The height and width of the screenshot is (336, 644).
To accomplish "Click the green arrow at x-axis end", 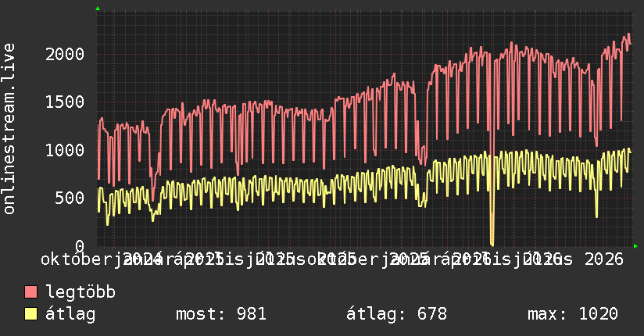I will pyautogui.click(x=635, y=246).
